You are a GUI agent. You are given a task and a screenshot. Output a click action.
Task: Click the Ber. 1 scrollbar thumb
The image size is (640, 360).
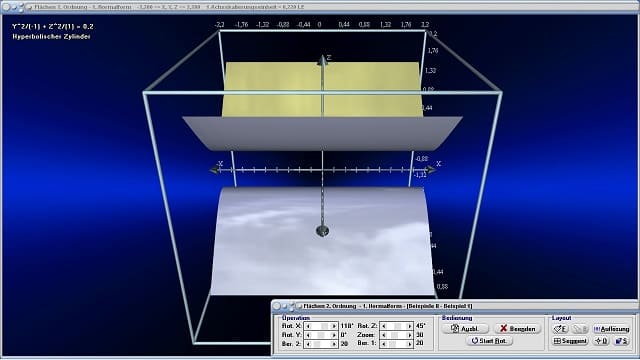coord(393,344)
